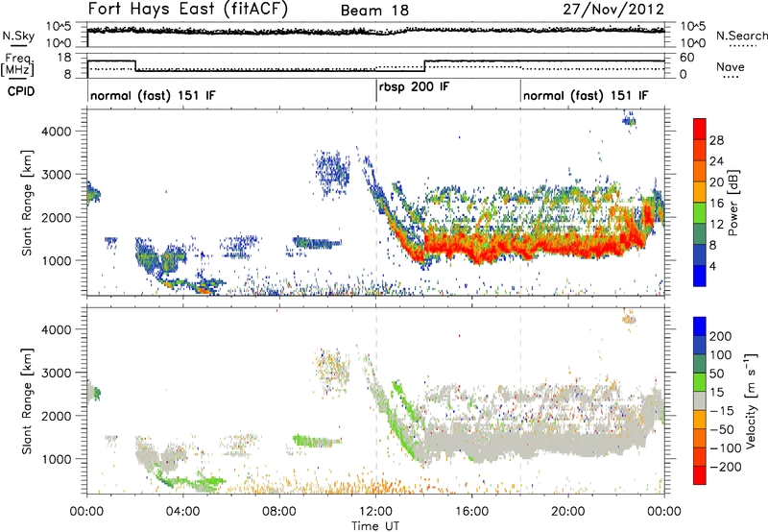
Task: Click the top red segment of Power colorbar
Action: tap(700, 129)
